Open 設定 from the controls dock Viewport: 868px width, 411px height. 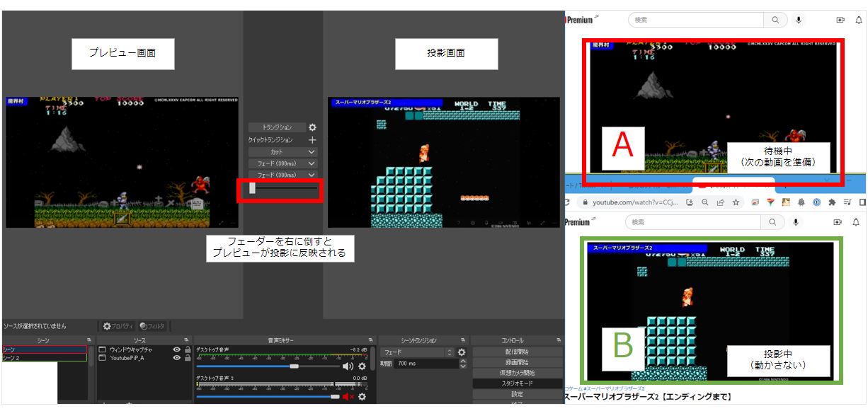518,394
